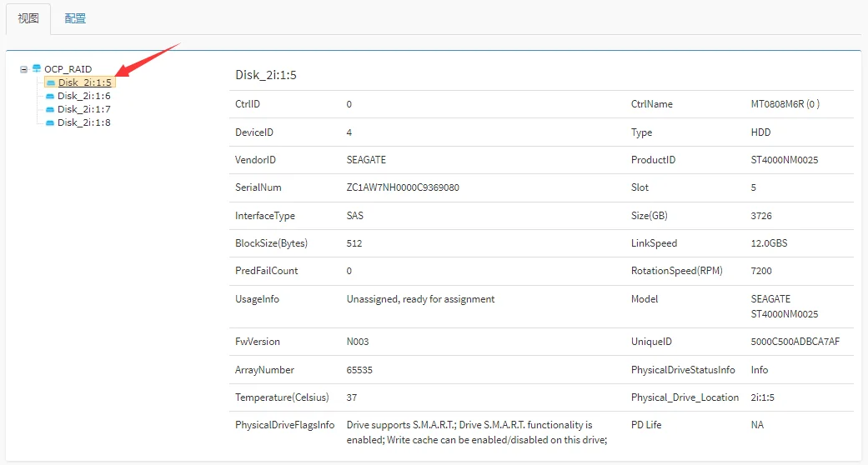This screenshot has width=868, height=465.
Task: Click the S.M.A.R.T. flags description text
Action: (x=477, y=432)
